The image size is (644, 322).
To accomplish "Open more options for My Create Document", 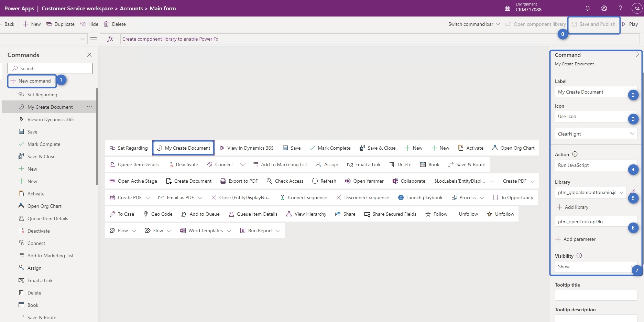I will [90, 107].
